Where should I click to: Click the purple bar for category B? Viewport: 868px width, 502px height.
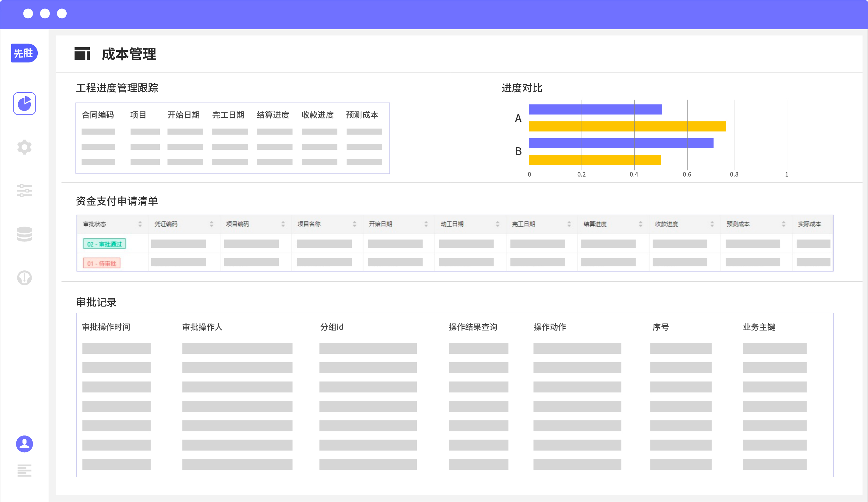(621, 143)
